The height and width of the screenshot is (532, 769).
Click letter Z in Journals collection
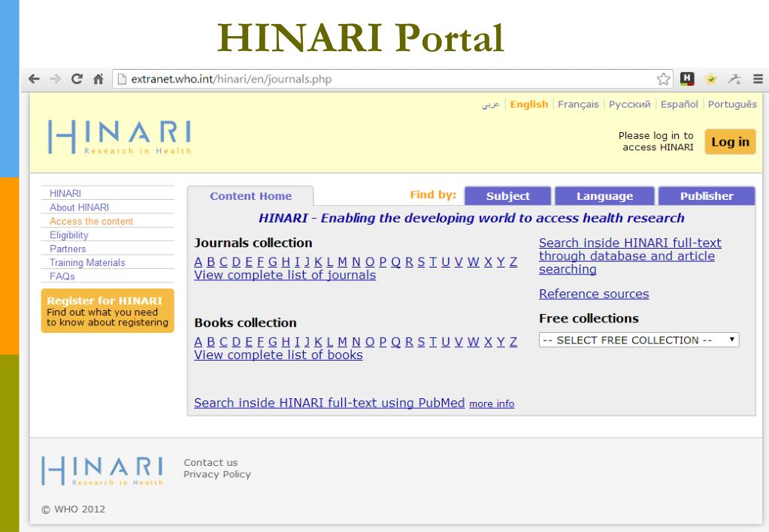tap(513, 261)
